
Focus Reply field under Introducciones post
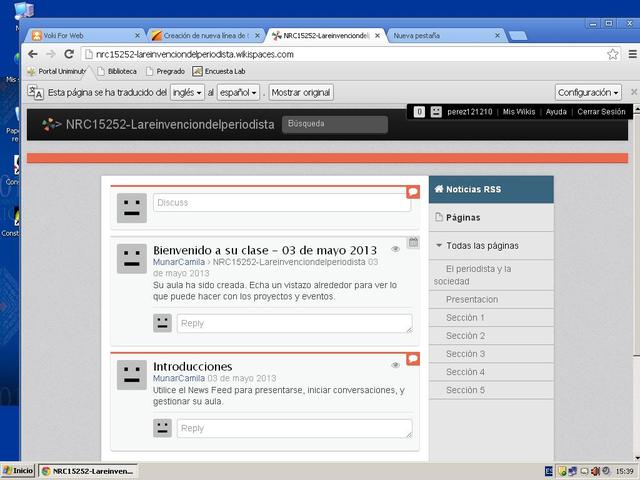[295, 429]
